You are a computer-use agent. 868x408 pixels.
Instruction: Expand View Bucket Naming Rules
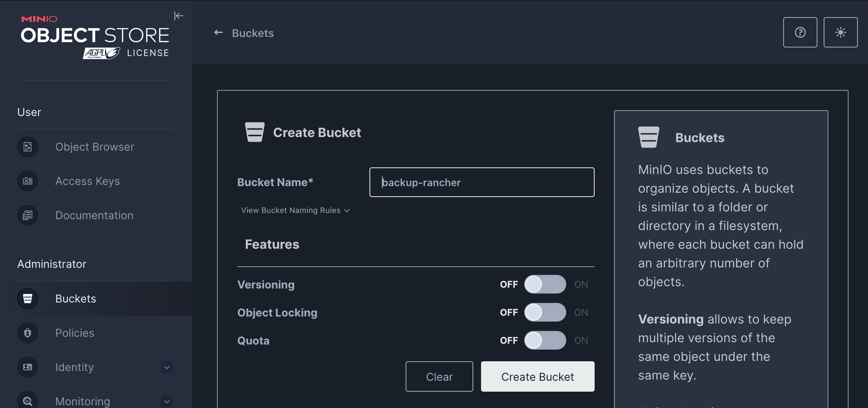click(x=295, y=210)
